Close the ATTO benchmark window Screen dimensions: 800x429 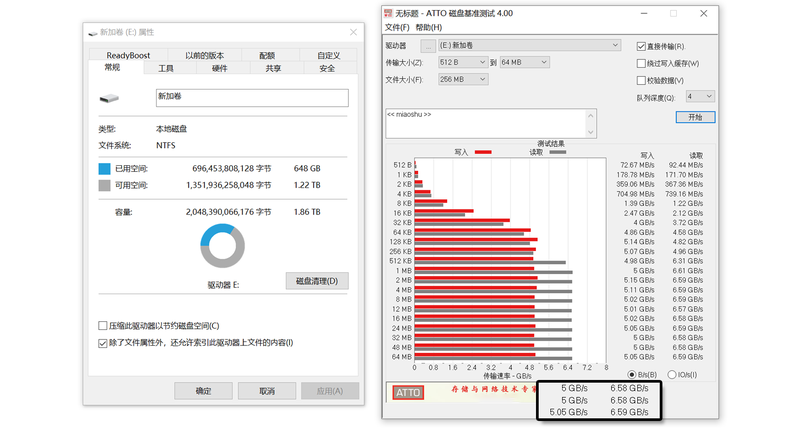point(704,14)
